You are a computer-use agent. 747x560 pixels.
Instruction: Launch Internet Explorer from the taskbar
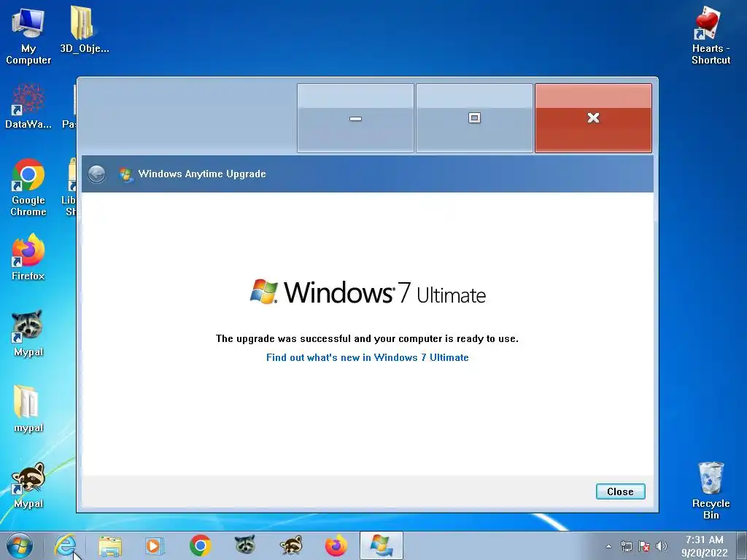(x=66, y=545)
